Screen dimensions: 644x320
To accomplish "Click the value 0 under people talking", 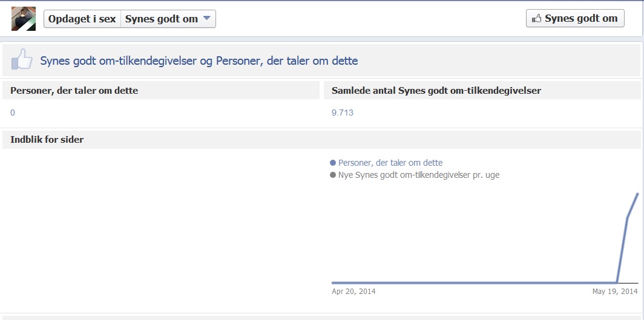I will [x=13, y=113].
